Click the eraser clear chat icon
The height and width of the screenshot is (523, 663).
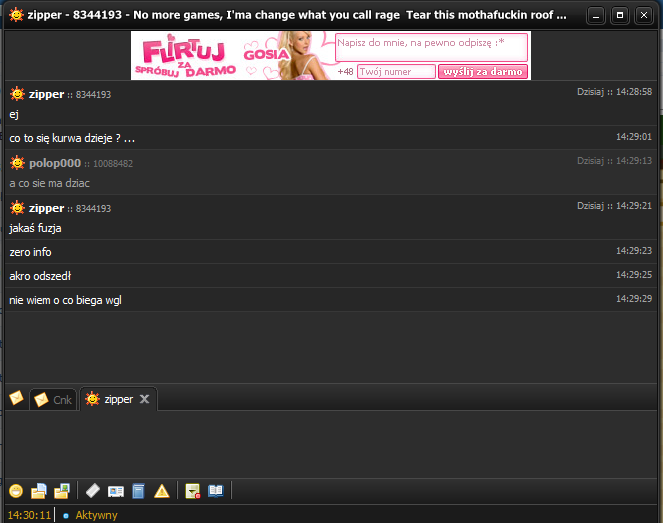click(x=93, y=491)
